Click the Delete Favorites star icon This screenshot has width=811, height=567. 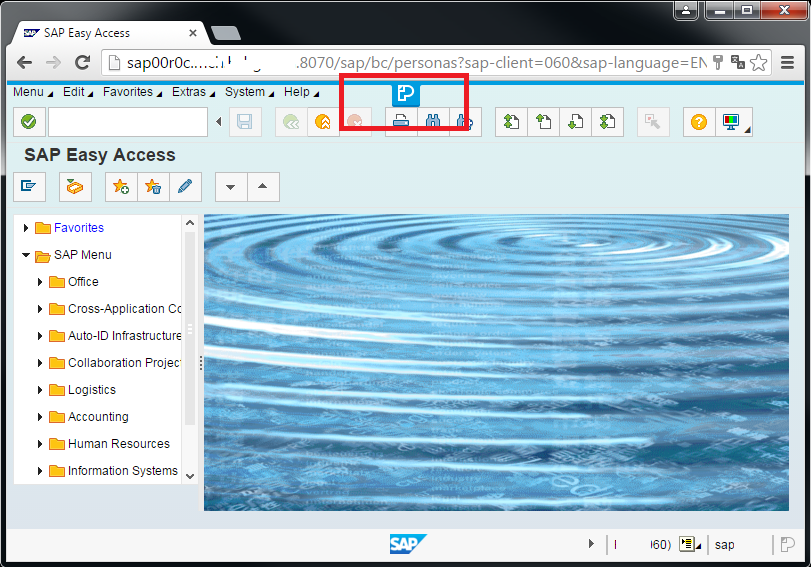pos(153,186)
